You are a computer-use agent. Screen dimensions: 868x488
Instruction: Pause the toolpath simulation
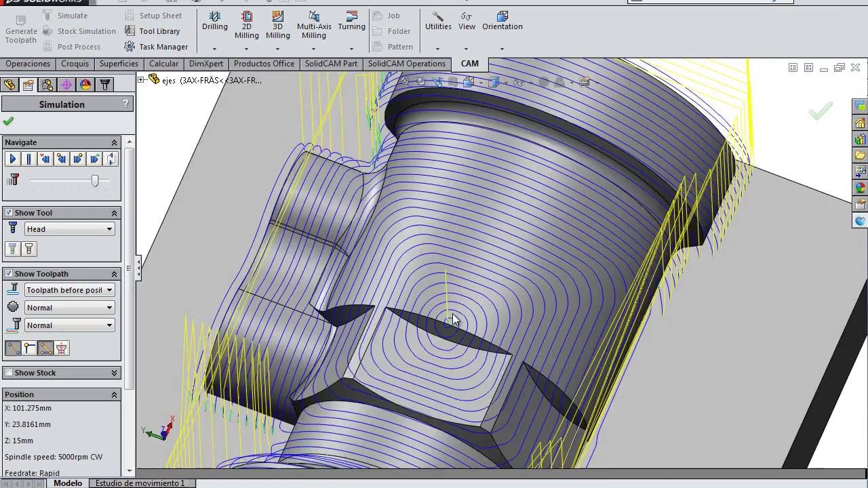point(28,159)
